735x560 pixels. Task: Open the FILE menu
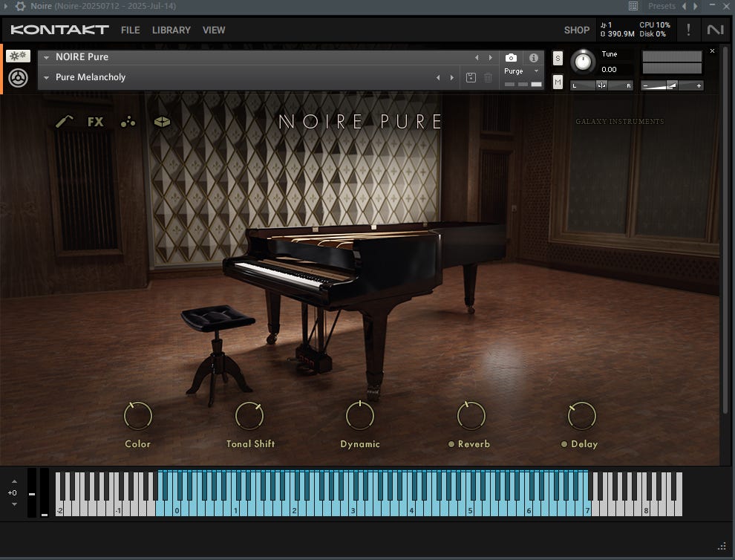coord(131,30)
